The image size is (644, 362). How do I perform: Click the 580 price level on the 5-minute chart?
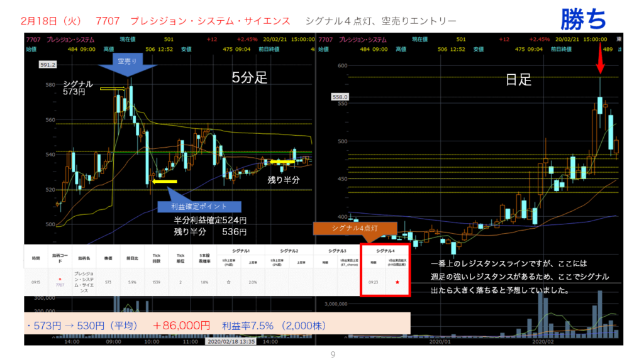coord(50,85)
